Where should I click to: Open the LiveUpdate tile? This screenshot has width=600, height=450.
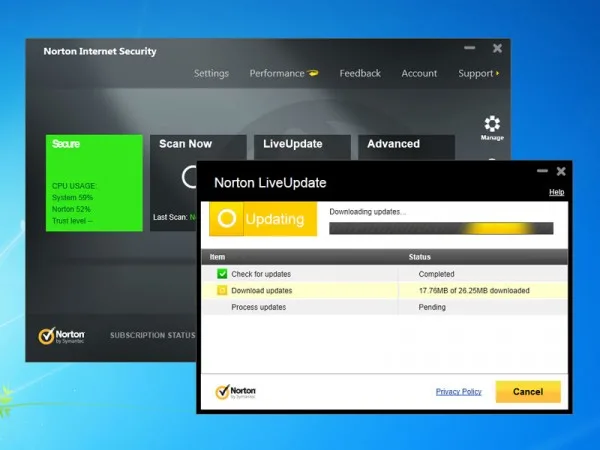(302, 146)
